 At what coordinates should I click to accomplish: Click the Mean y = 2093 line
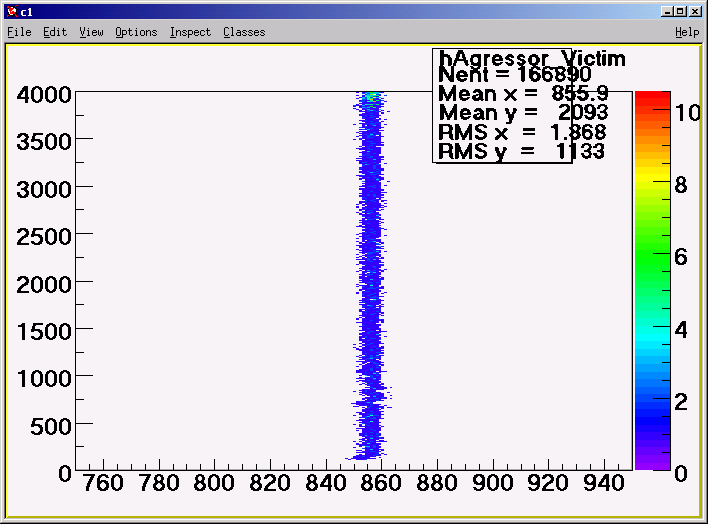click(x=523, y=112)
